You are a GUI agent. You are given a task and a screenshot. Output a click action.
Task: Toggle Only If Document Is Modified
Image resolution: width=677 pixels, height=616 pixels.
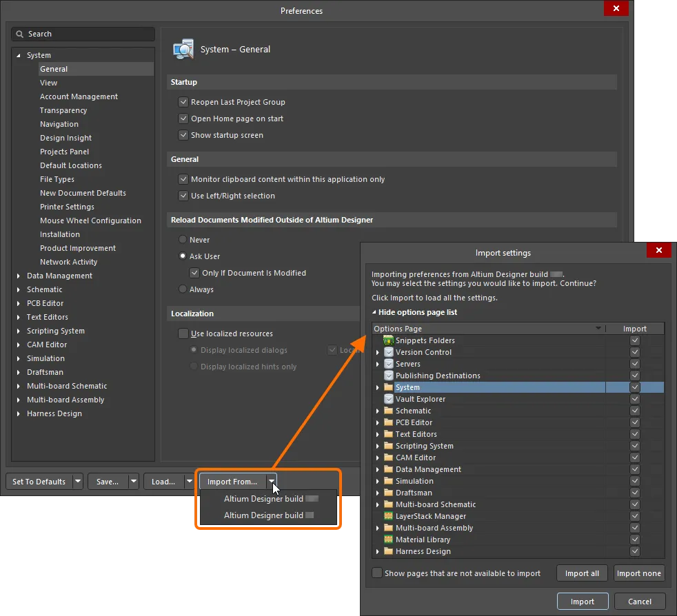click(194, 272)
